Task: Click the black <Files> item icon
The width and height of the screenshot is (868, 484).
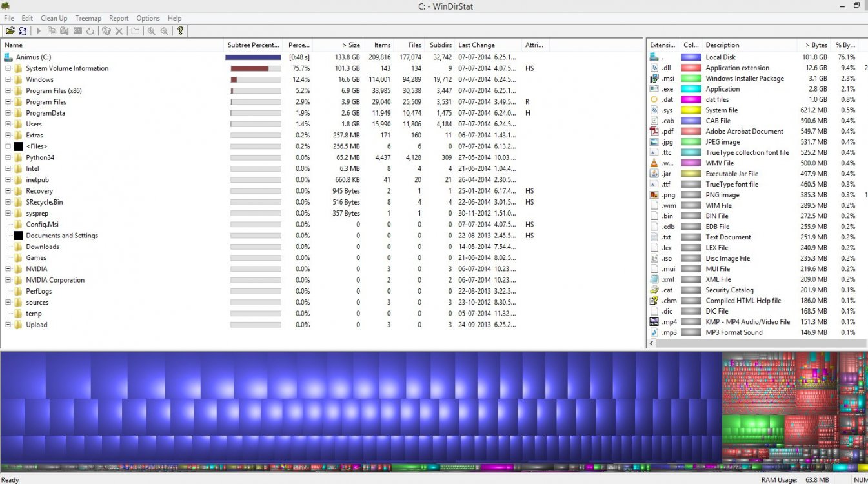Action: (18, 146)
